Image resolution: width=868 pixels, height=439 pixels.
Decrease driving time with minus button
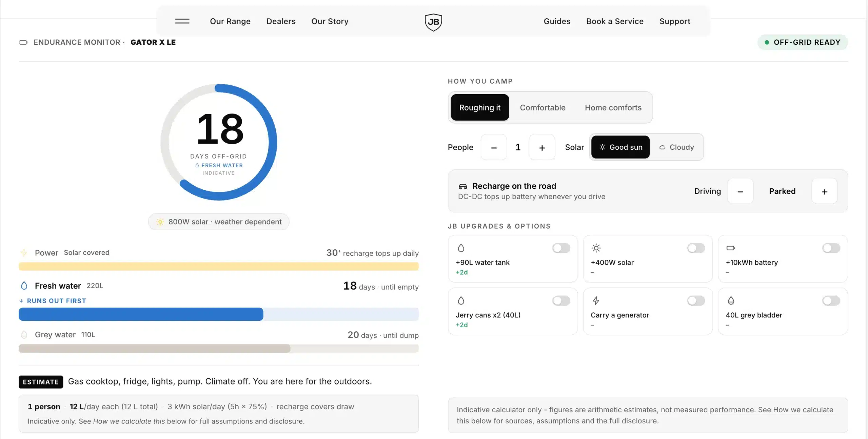coord(740,191)
